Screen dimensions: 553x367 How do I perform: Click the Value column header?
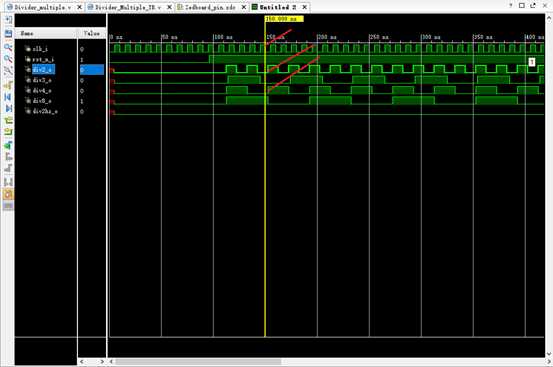tap(92, 33)
